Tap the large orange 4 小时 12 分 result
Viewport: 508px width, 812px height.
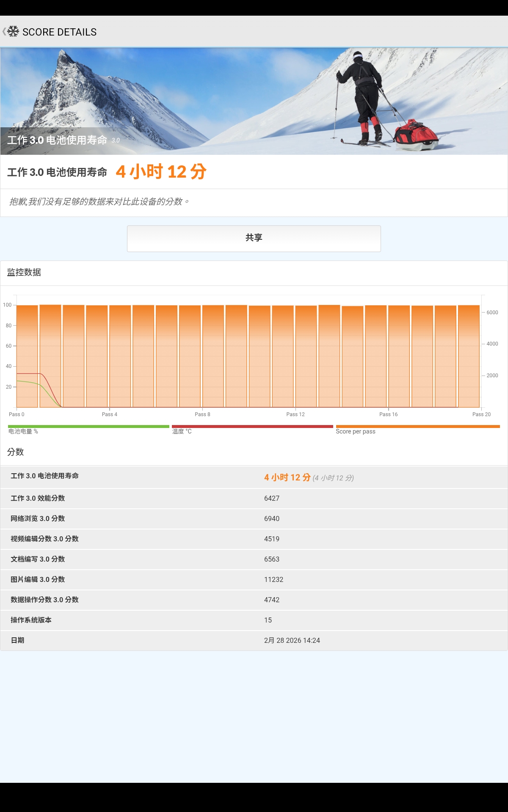point(161,172)
